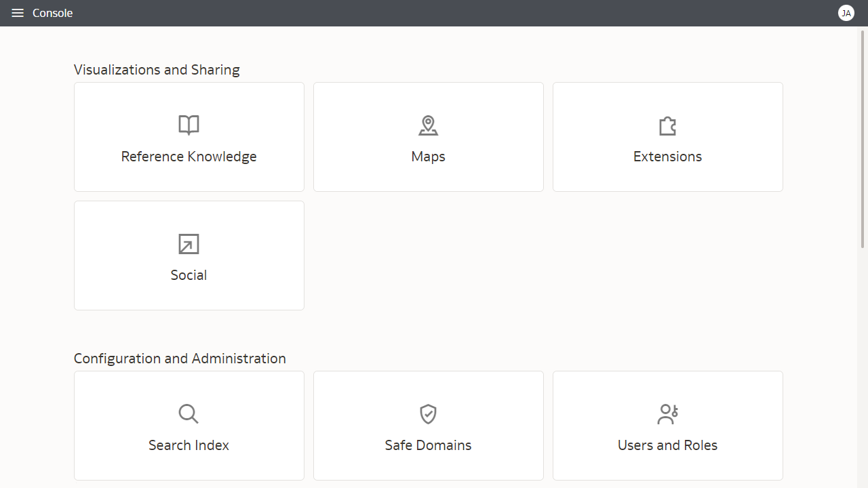Open the Users and Roles tile

tap(667, 426)
